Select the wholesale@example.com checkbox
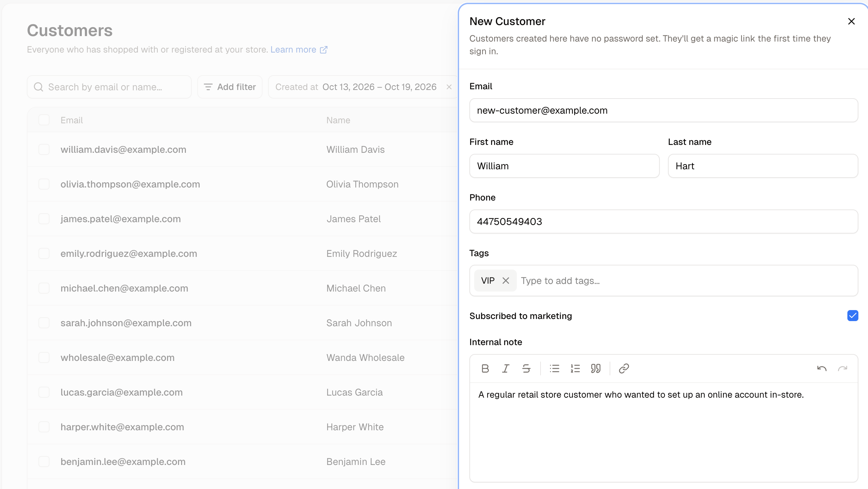The image size is (868, 489). click(x=44, y=357)
